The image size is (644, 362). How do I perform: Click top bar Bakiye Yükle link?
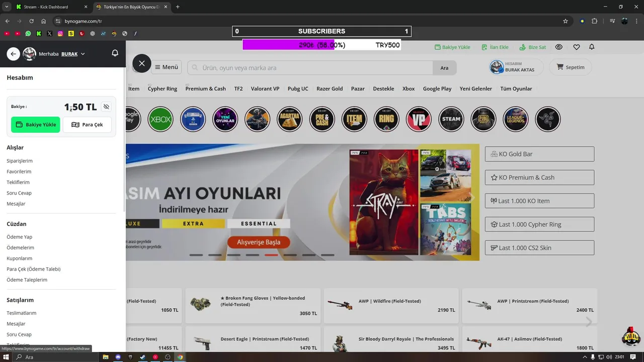[452, 47]
